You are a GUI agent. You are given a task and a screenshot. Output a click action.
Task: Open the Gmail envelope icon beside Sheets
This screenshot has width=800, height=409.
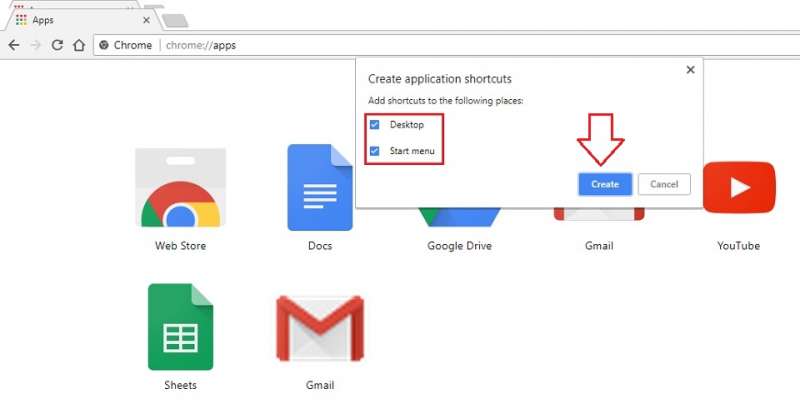point(320,329)
